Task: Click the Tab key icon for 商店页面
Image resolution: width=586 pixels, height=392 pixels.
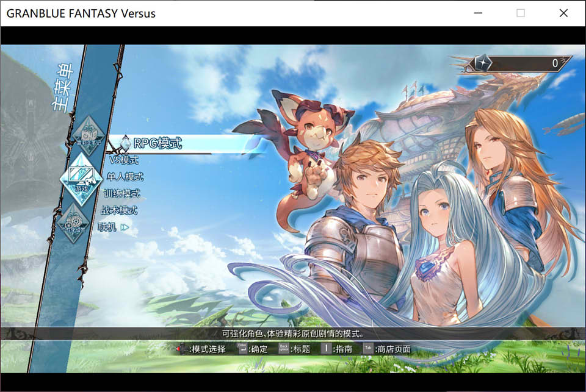Action: (368, 349)
